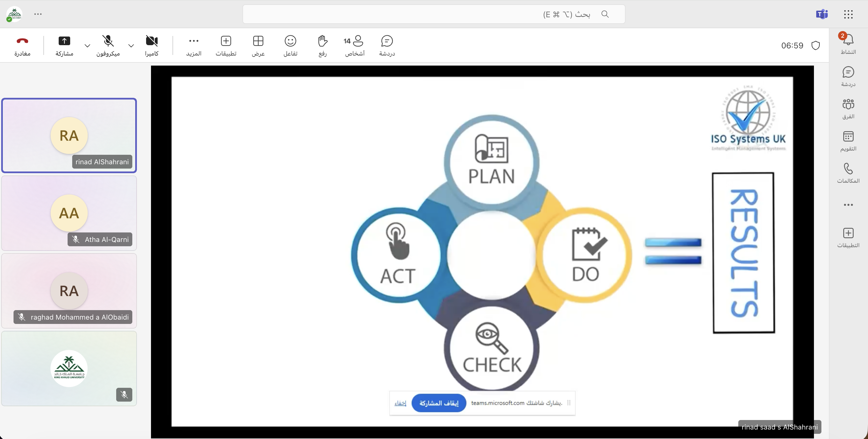868x439 pixels.
Task: Click the Hide إخفاء link
Action: (400, 403)
